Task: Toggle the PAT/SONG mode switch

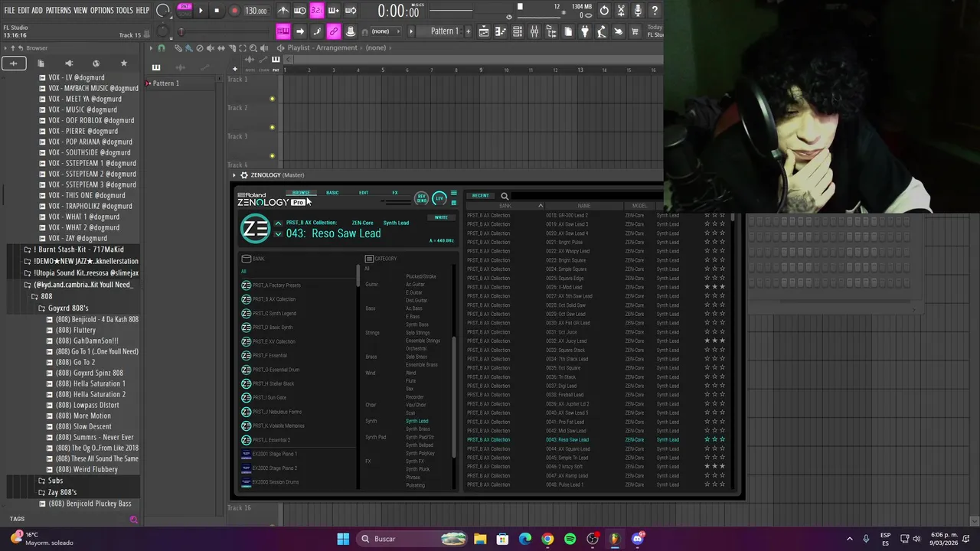Action: click(x=185, y=10)
